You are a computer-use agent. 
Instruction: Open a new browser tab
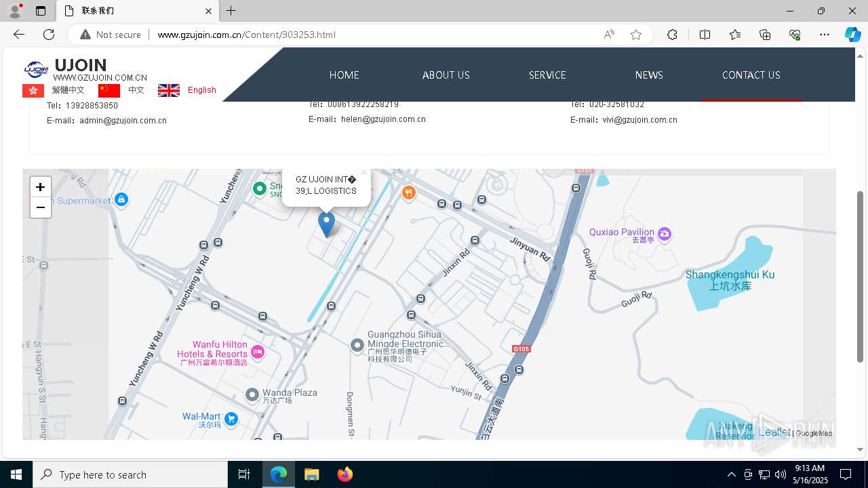click(231, 11)
